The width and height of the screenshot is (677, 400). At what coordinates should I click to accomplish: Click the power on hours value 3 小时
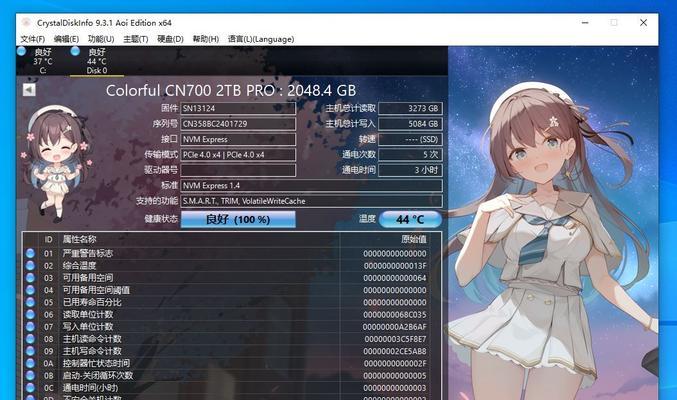(x=410, y=170)
